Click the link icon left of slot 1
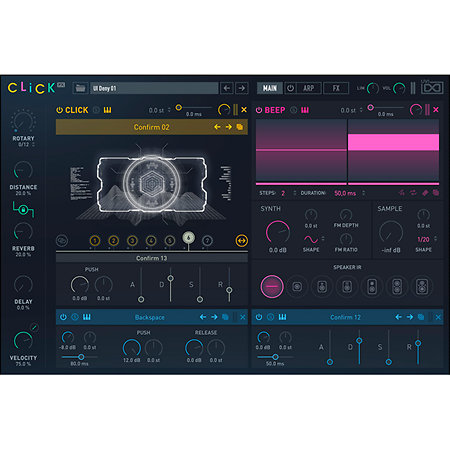The width and height of the screenshot is (450, 450). (x=62, y=241)
